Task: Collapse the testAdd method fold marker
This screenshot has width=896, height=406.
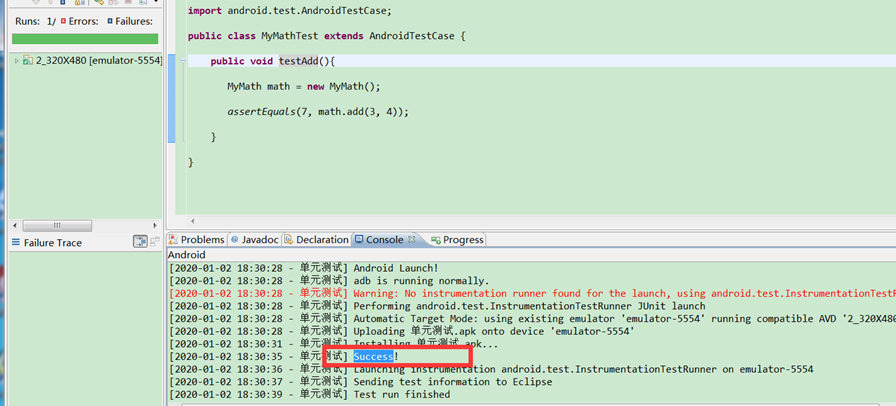Action: click(x=183, y=61)
